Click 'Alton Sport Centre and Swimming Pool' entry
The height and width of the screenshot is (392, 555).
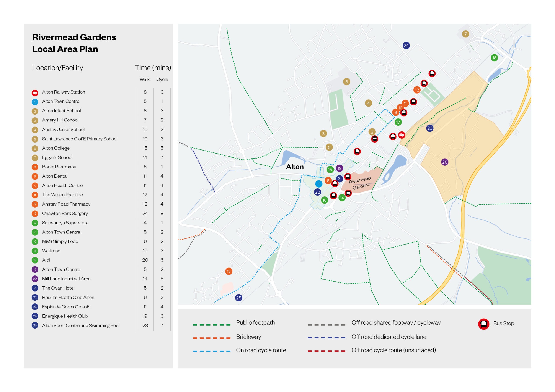81,325
